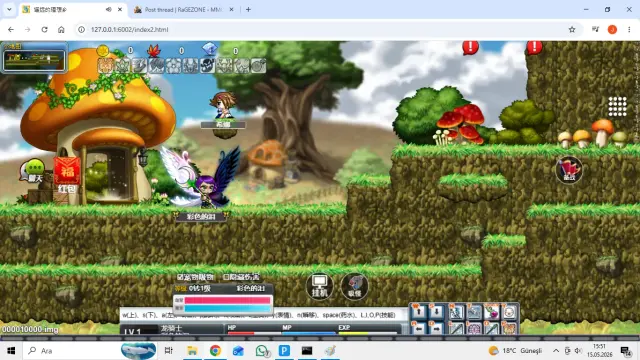
Task: Open the green chat bubble icon
Action: pyautogui.click(x=32, y=171)
